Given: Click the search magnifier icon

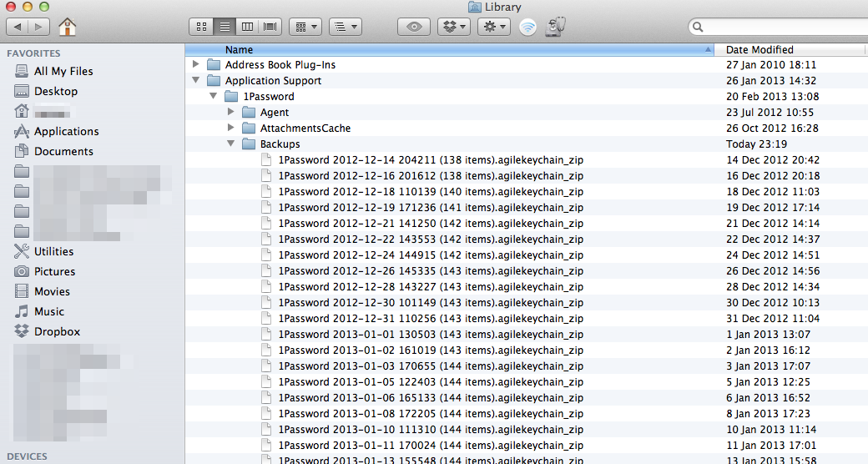Looking at the screenshot, I should pos(698,27).
